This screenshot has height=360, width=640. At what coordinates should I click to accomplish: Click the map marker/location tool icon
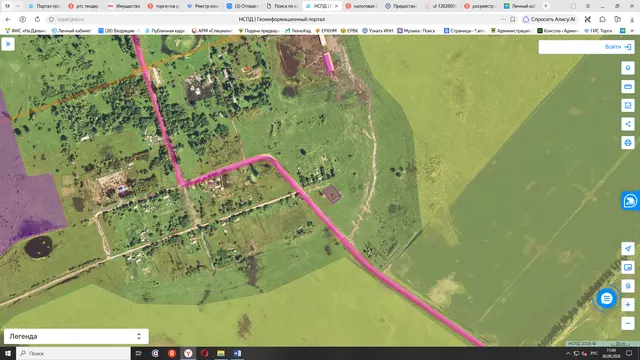[628, 68]
